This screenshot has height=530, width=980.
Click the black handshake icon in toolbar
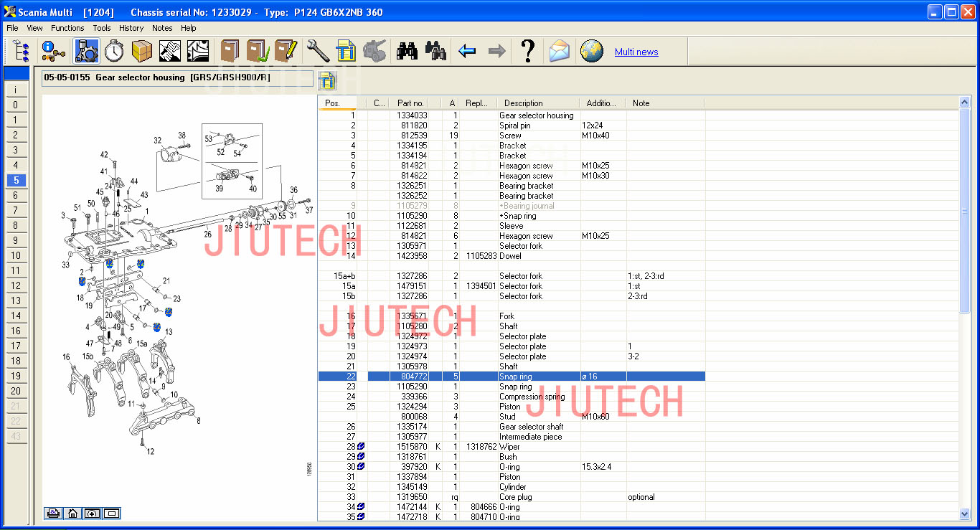pos(170,51)
